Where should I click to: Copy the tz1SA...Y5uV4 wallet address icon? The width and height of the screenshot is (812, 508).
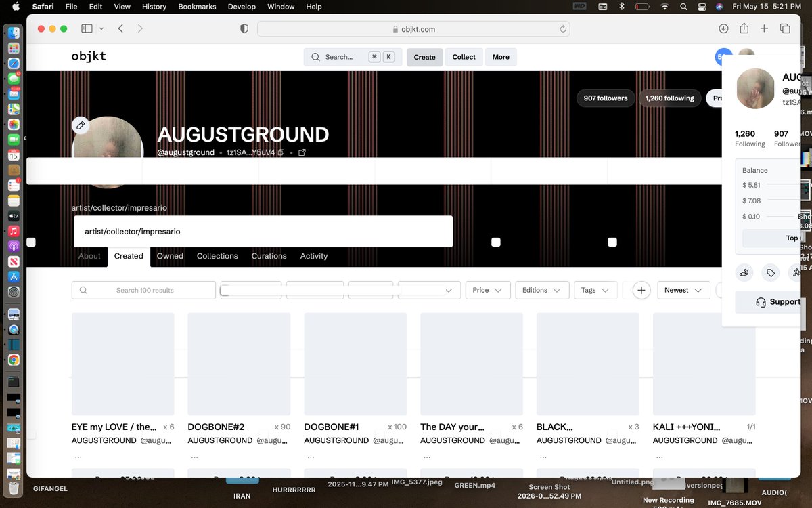(x=281, y=152)
